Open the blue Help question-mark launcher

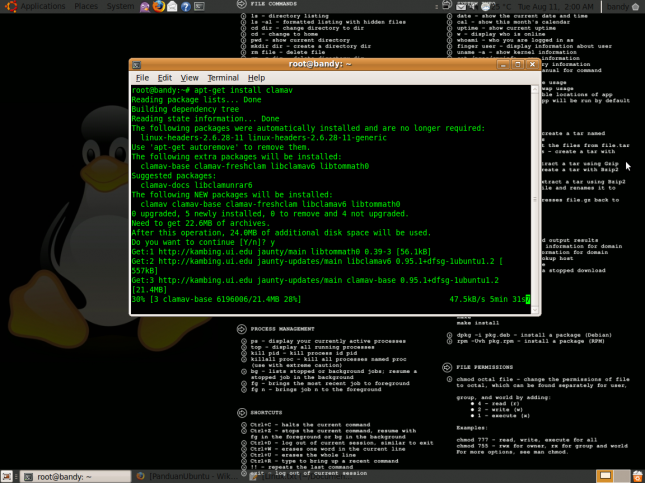pos(186,7)
